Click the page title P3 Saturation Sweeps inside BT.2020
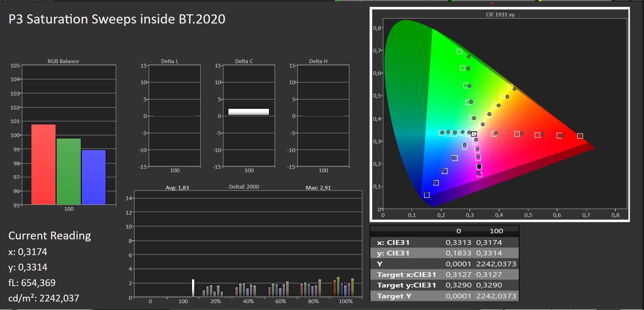Image resolution: width=644 pixels, height=310 pixels. tap(117, 19)
